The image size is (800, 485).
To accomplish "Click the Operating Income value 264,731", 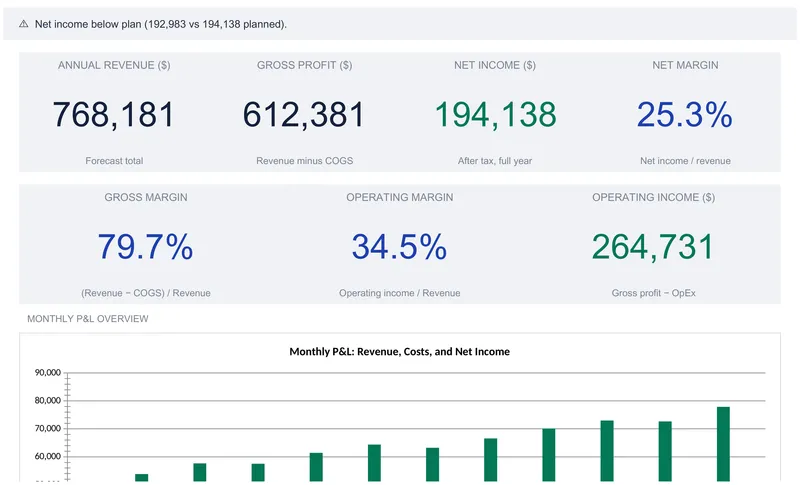I will pyautogui.click(x=653, y=247).
